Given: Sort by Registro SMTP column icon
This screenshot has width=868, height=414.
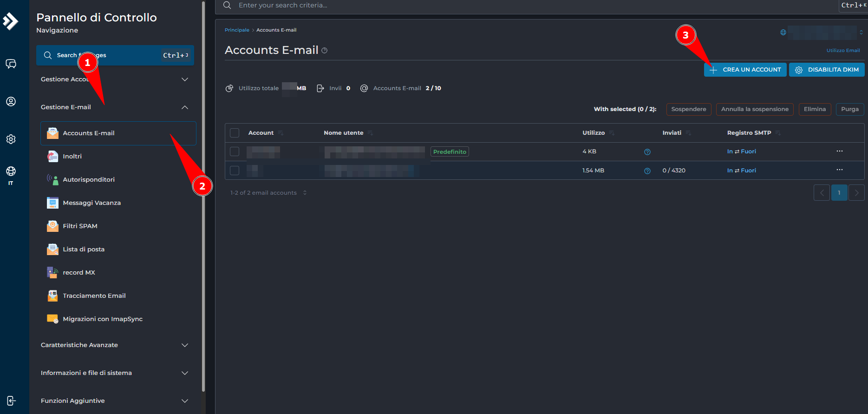Looking at the screenshot, I should (778, 133).
